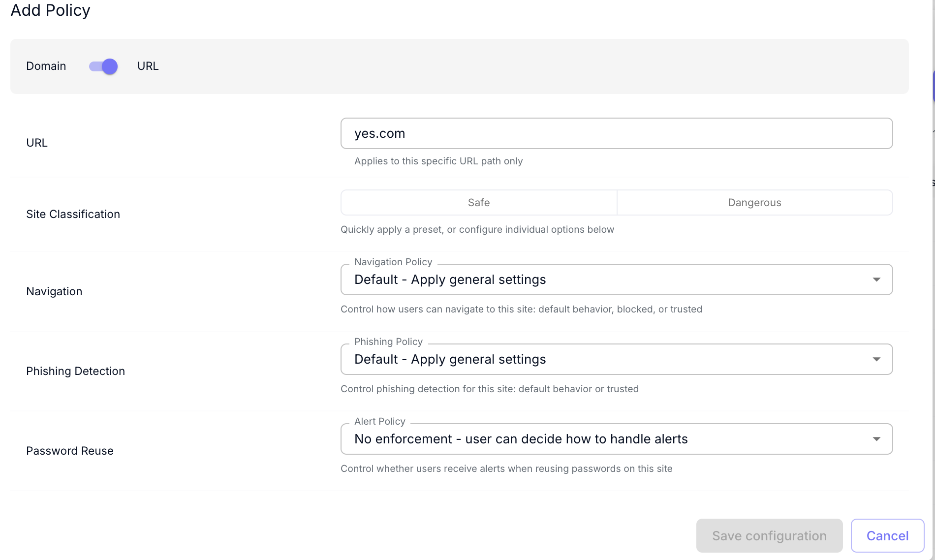Click the Domain label beside the switch

[x=46, y=66]
